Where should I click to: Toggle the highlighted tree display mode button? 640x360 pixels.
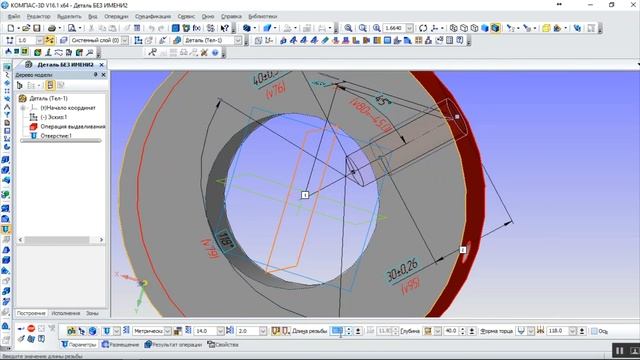(50, 85)
